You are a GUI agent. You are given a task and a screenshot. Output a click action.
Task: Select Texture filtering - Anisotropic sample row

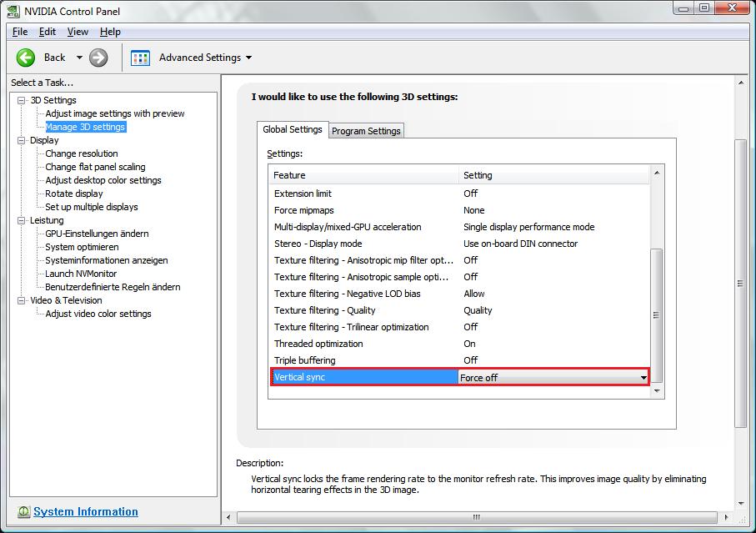[x=459, y=277]
